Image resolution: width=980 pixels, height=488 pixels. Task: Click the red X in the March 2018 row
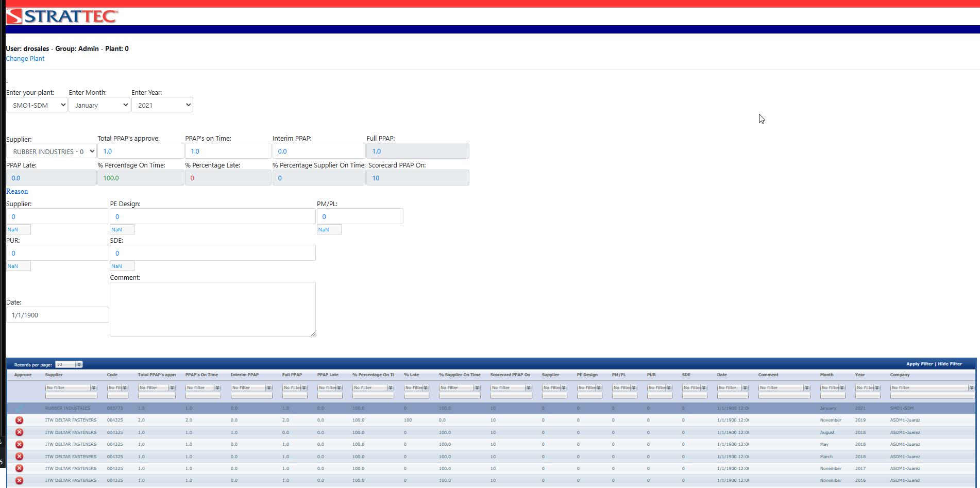coord(20,457)
